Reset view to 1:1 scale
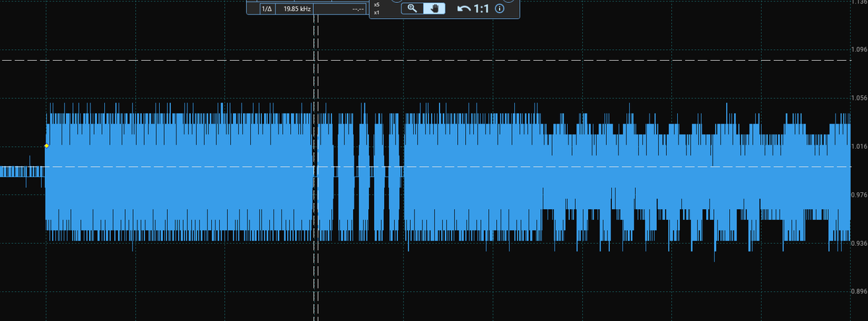 [482, 9]
